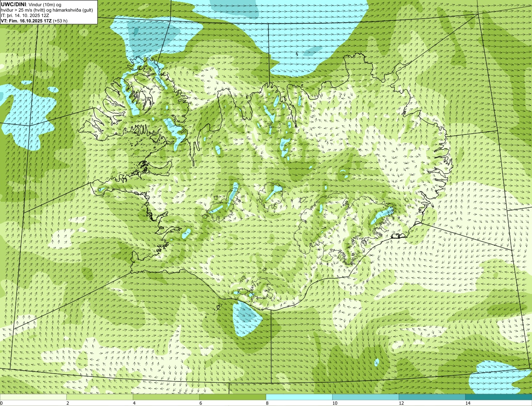Click the 'UWC/DINI: Vindur (10m) og' title line

(x=31, y=4)
